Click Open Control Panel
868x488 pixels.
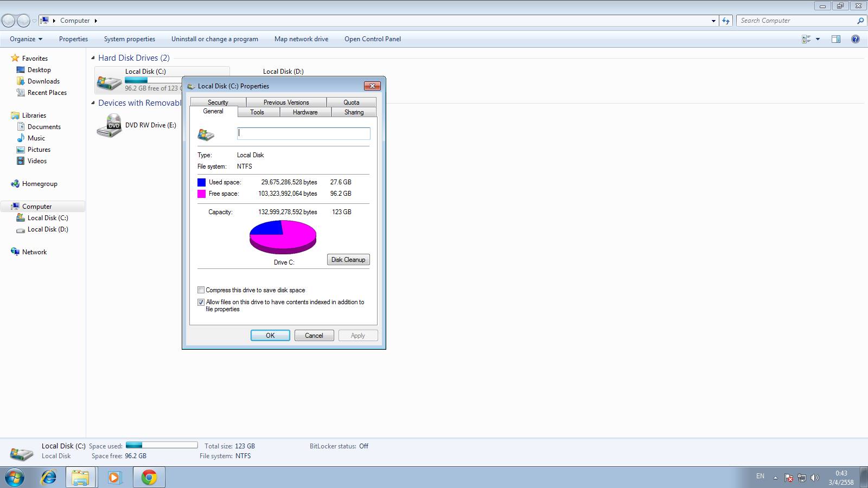click(373, 39)
